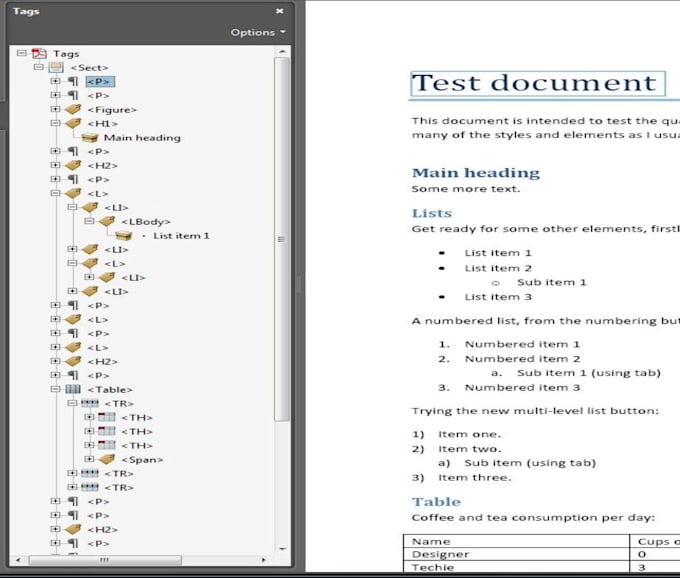Expand the <Figure> tag

55,109
